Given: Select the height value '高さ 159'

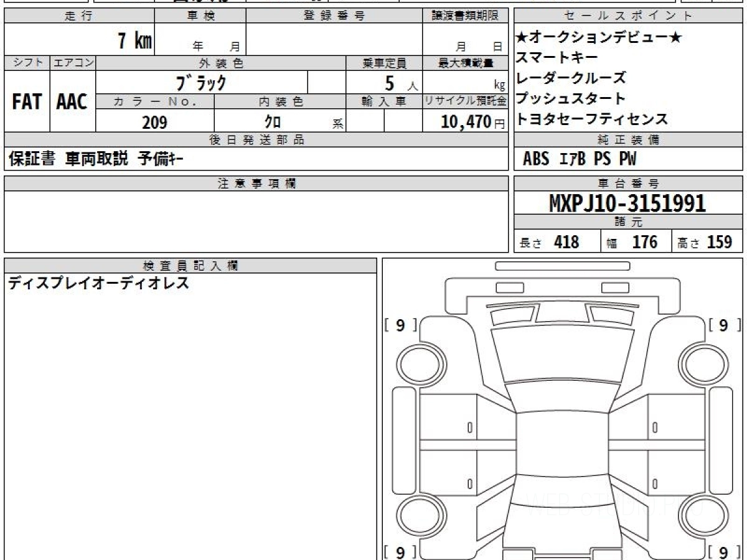Looking at the screenshot, I should pyautogui.click(x=705, y=242).
